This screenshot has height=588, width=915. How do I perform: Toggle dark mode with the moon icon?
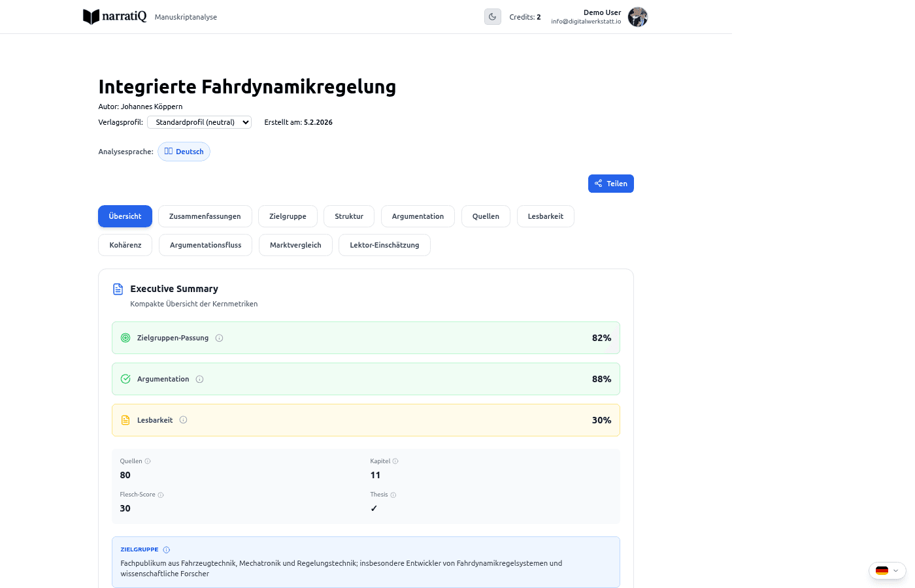(492, 16)
